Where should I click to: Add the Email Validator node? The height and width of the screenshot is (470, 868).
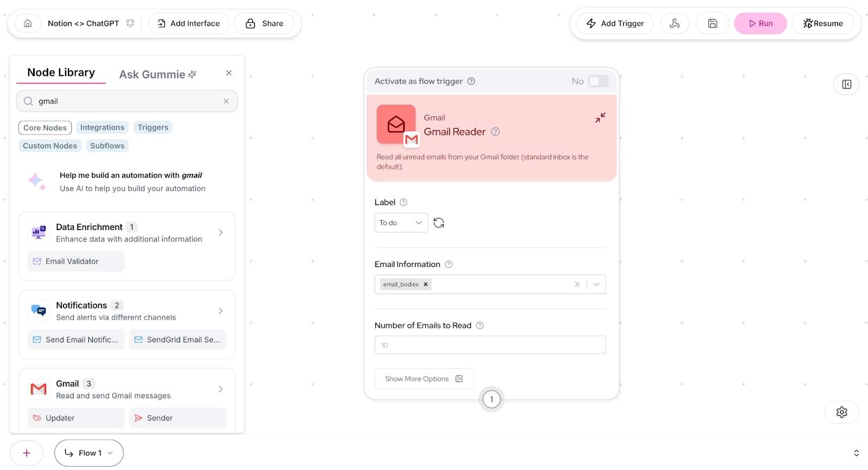tap(76, 261)
